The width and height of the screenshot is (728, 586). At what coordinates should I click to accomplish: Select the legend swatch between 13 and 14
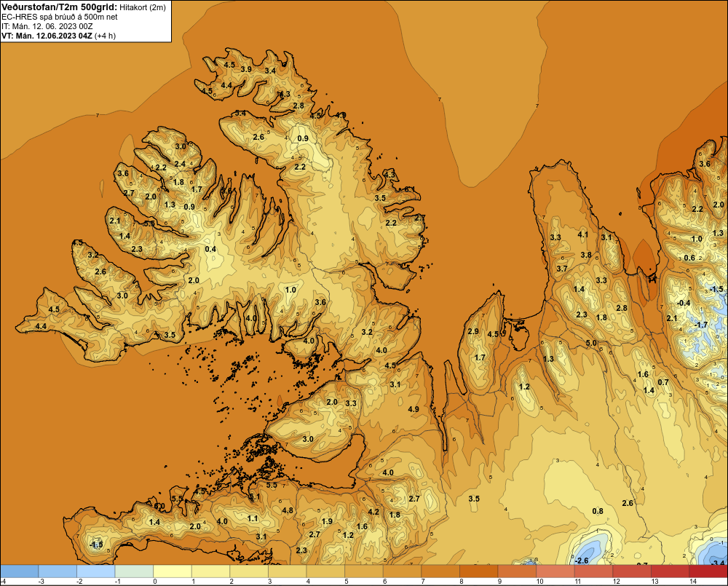[670, 571]
